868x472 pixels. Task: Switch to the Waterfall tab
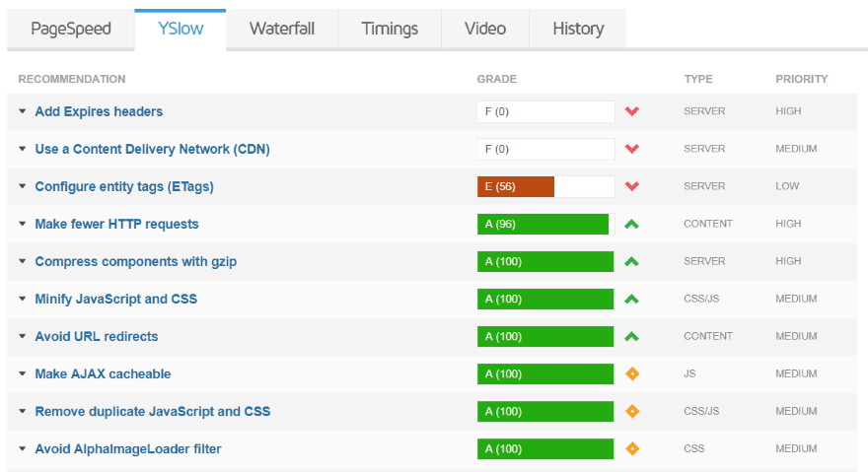coord(282,29)
